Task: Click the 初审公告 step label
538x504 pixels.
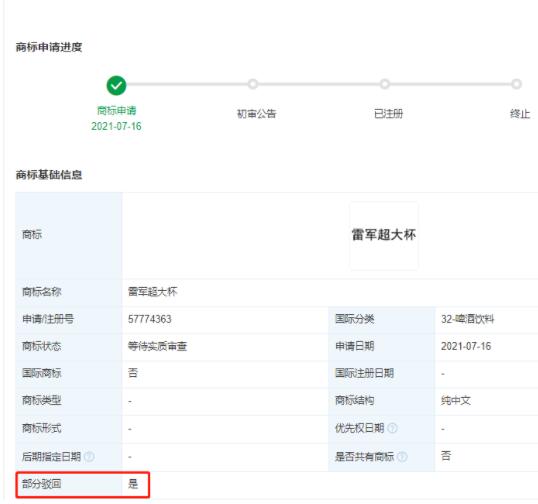Action: pyautogui.click(x=257, y=114)
